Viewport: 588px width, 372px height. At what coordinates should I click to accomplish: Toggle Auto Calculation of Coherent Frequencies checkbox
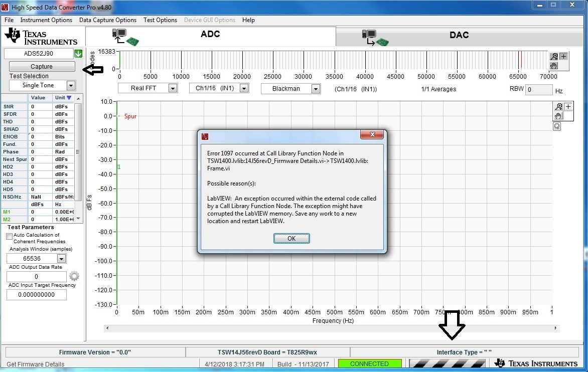tap(9, 237)
